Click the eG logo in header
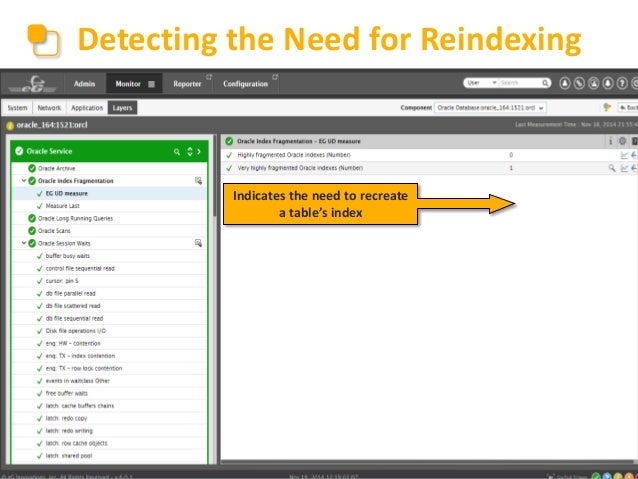The height and width of the screenshot is (479, 638). click(x=33, y=84)
